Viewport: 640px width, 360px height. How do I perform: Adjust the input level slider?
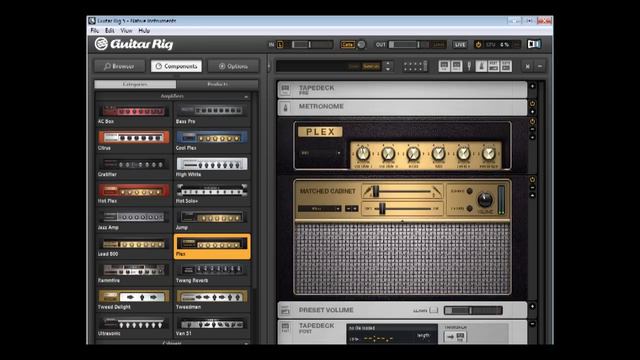(313, 44)
